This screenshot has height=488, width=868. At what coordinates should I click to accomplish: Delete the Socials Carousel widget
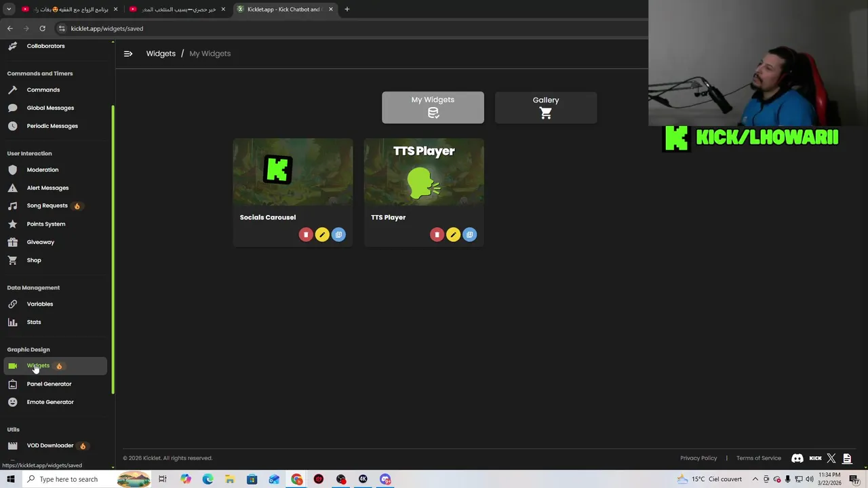click(x=306, y=235)
